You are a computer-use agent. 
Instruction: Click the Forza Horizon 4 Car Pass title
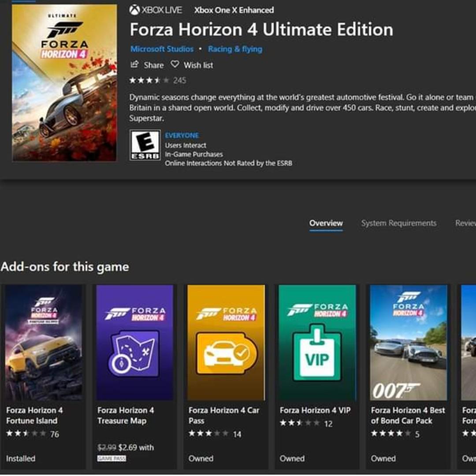(224, 415)
